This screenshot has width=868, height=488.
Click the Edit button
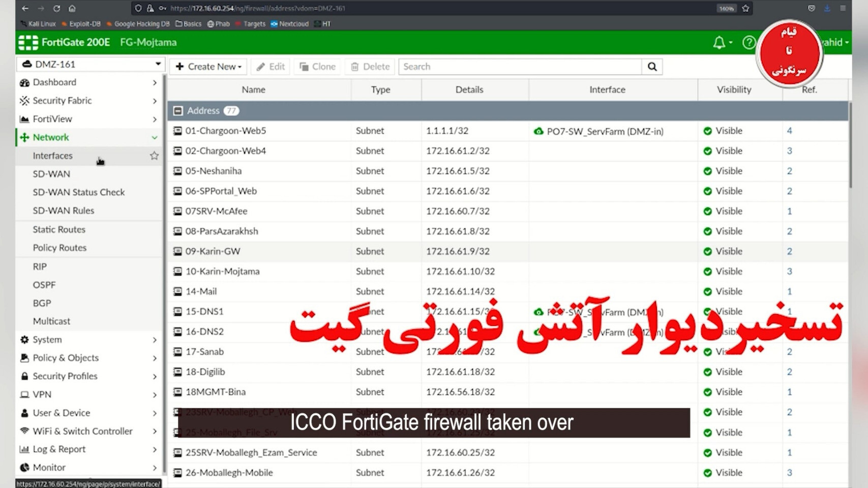coord(271,67)
